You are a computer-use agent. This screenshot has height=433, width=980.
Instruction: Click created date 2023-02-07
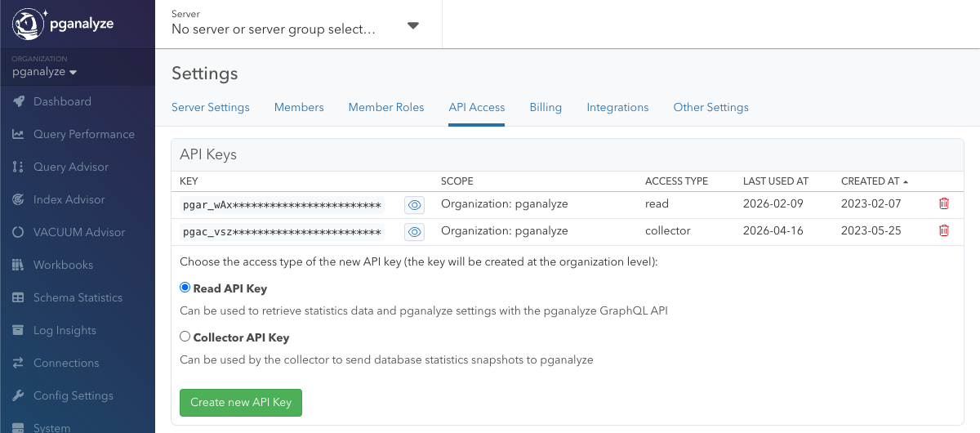[x=871, y=204]
